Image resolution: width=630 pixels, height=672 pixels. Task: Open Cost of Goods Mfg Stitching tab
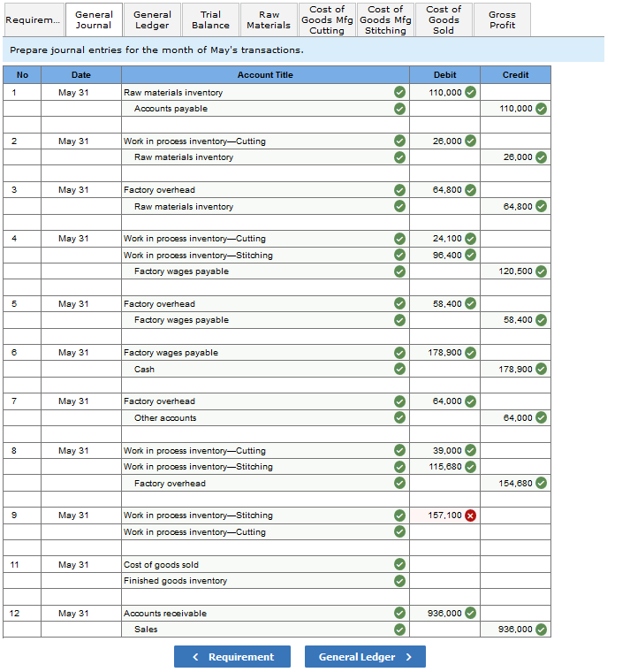point(385,19)
